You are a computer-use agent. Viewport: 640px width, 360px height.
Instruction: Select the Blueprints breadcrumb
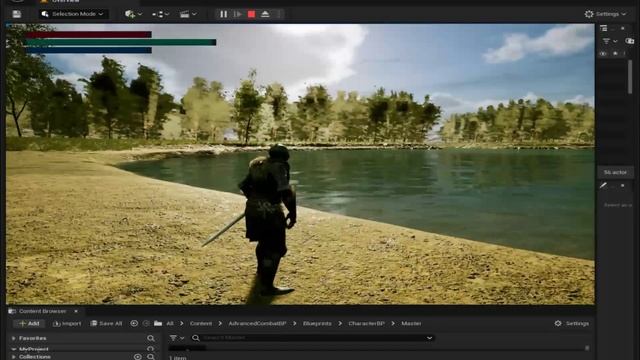pos(317,323)
